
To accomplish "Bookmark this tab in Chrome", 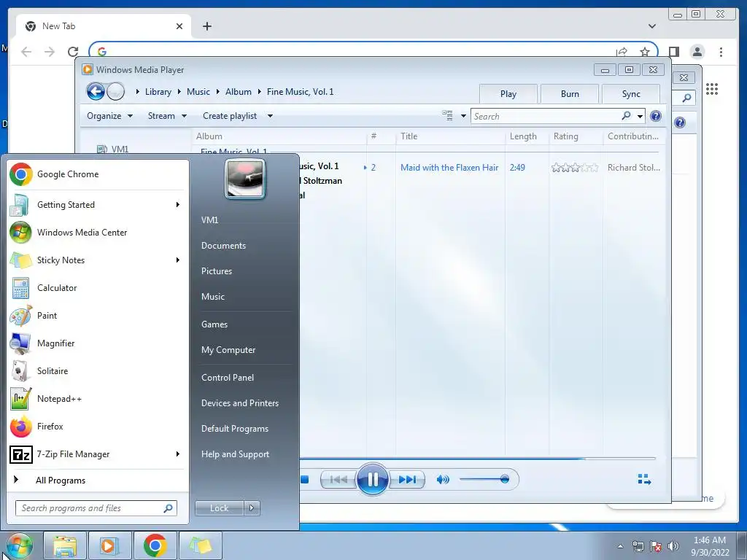I will point(645,52).
